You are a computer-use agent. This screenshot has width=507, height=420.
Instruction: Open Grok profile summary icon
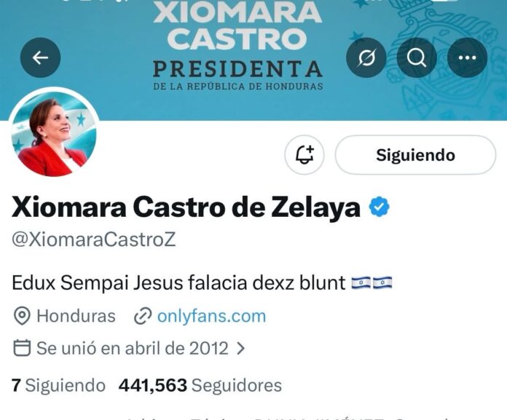[x=366, y=58]
